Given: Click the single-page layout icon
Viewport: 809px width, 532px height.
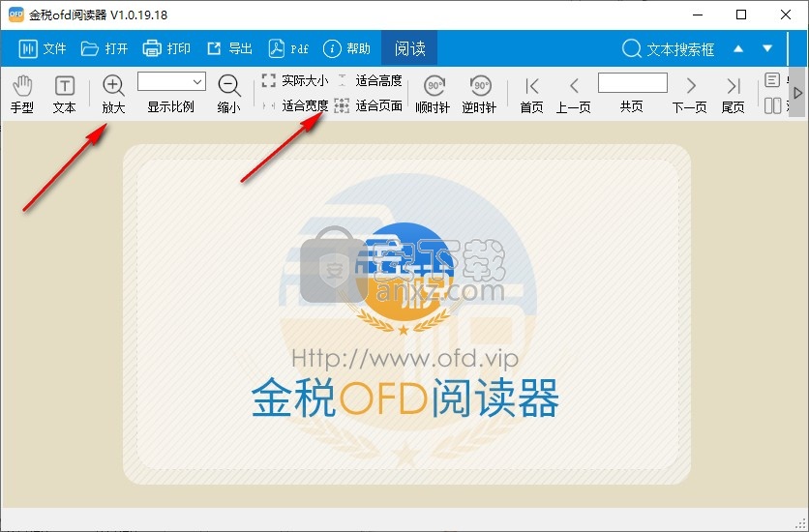Looking at the screenshot, I should (x=772, y=80).
